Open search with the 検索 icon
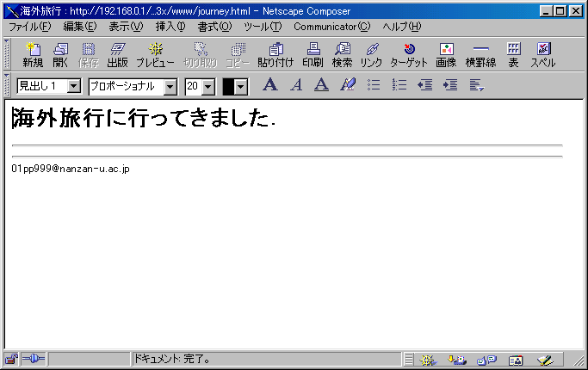The image size is (588, 370). [342, 55]
